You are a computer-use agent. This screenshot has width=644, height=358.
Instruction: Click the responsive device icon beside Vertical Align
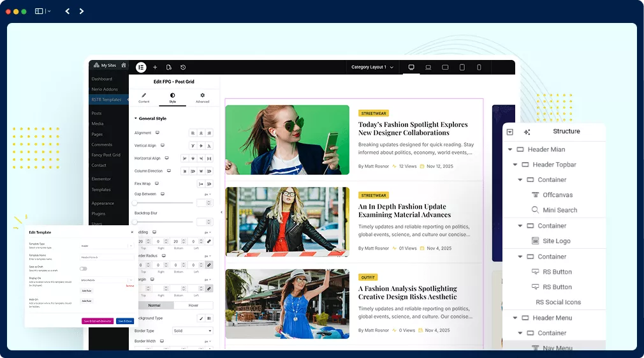tap(163, 145)
